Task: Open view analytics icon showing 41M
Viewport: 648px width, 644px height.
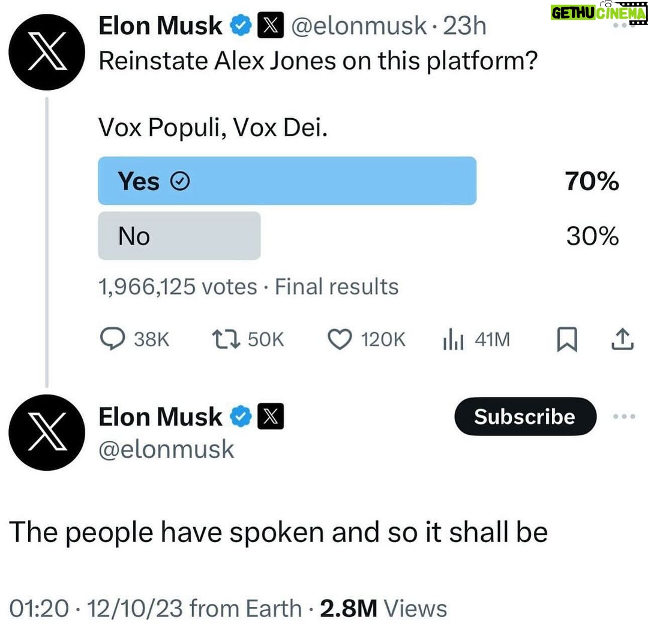Action: tap(454, 339)
